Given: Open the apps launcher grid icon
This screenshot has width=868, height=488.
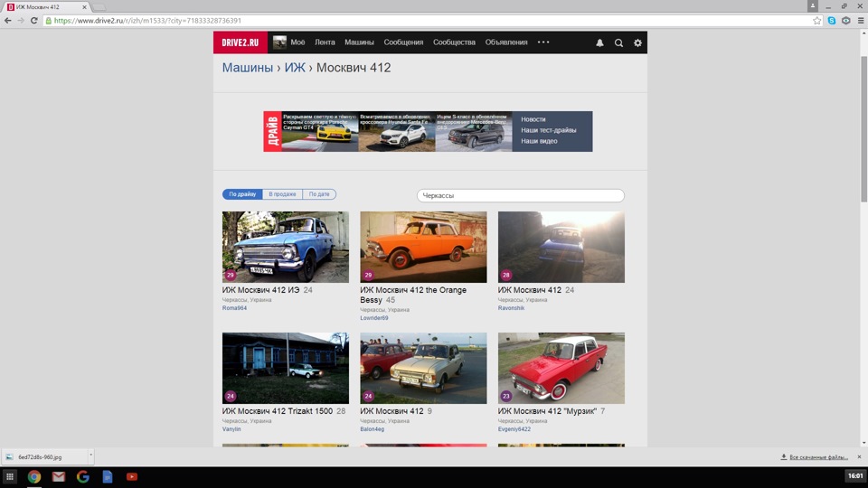Looking at the screenshot, I should [10, 476].
